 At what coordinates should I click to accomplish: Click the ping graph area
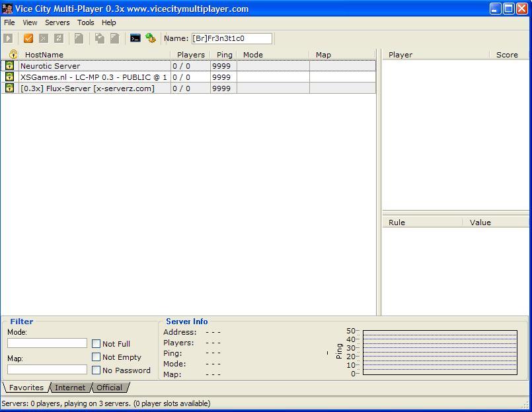click(440, 353)
